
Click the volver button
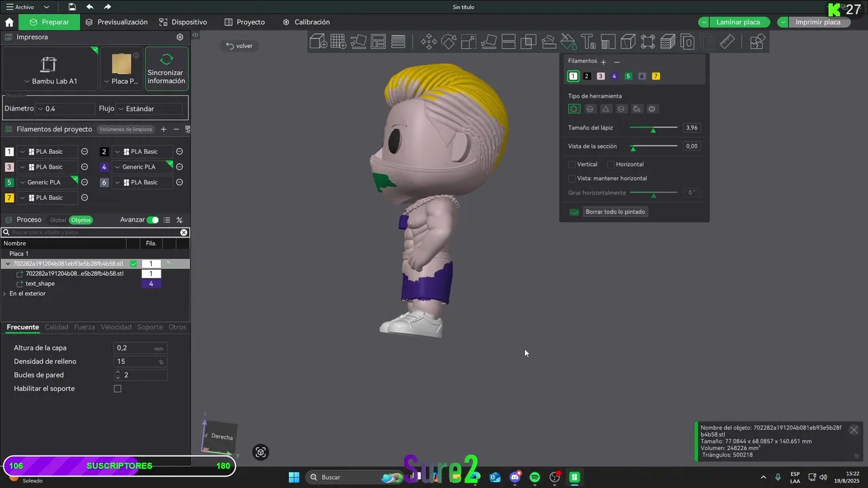[x=239, y=46]
